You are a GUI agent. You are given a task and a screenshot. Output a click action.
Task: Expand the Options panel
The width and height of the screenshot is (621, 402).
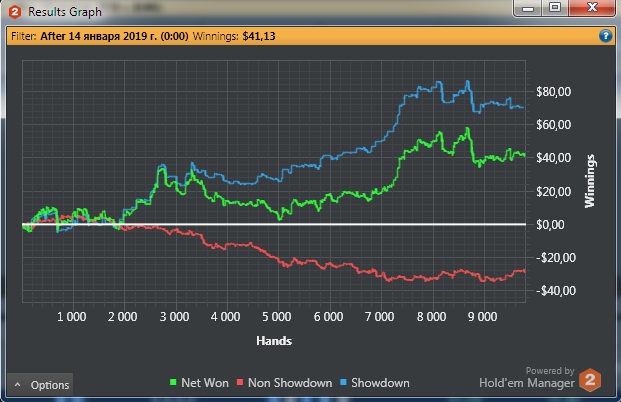point(40,385)
